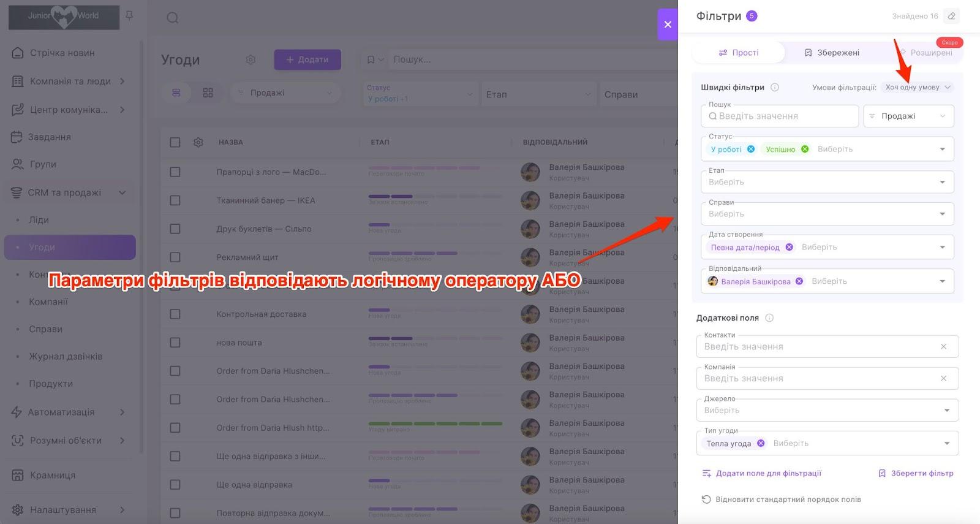Switch to list view layout icon
Image resolution: width=980 pixels, height=524 pixels.
coord(176,93)
